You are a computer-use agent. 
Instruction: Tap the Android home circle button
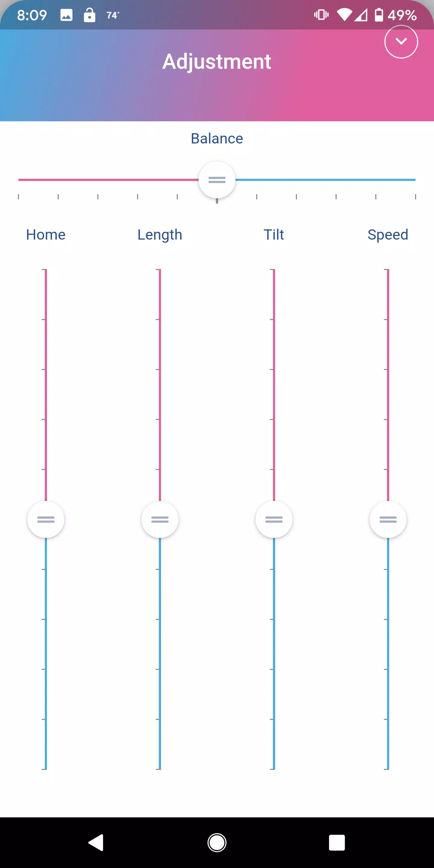click(x=217, y=843)
